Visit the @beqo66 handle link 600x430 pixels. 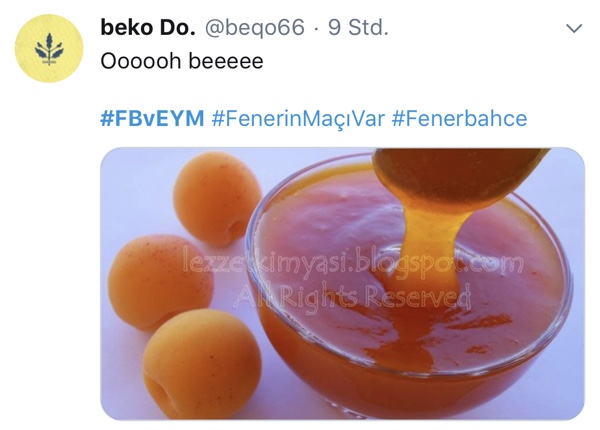255,28
